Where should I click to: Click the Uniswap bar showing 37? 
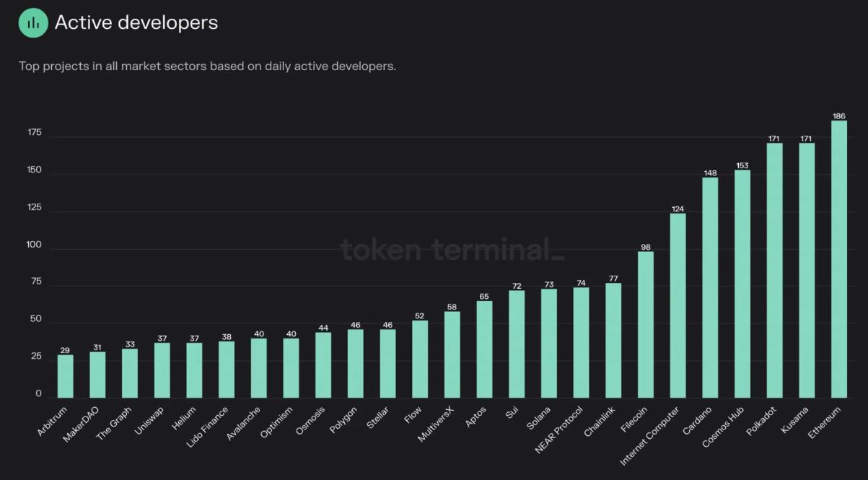(162, 370)
